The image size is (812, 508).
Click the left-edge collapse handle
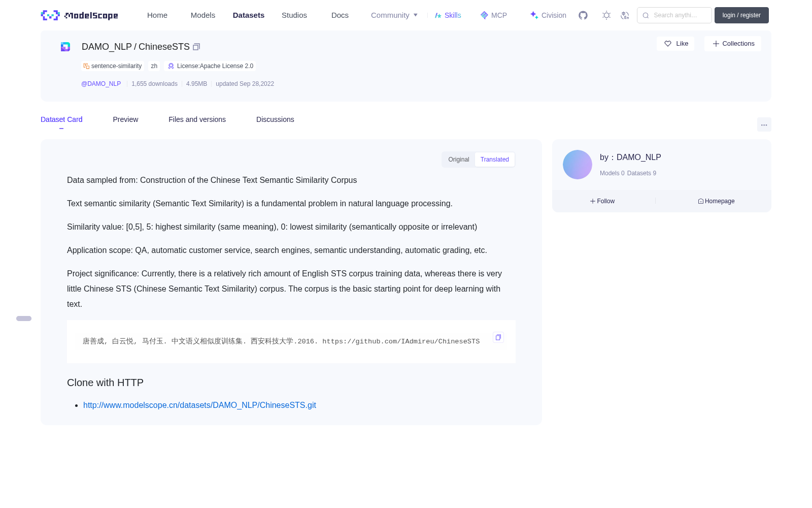[x=24, y=319]
